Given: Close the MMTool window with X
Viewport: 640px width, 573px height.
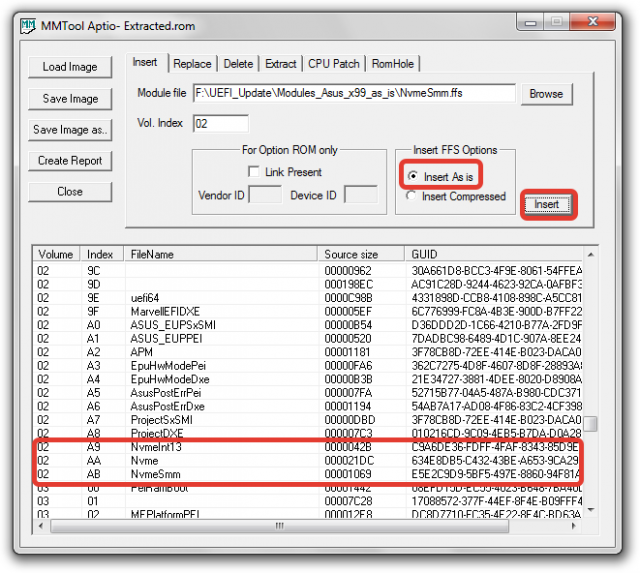Looking at the screenshot, I should pyautogui.click(x=592, y=22).
